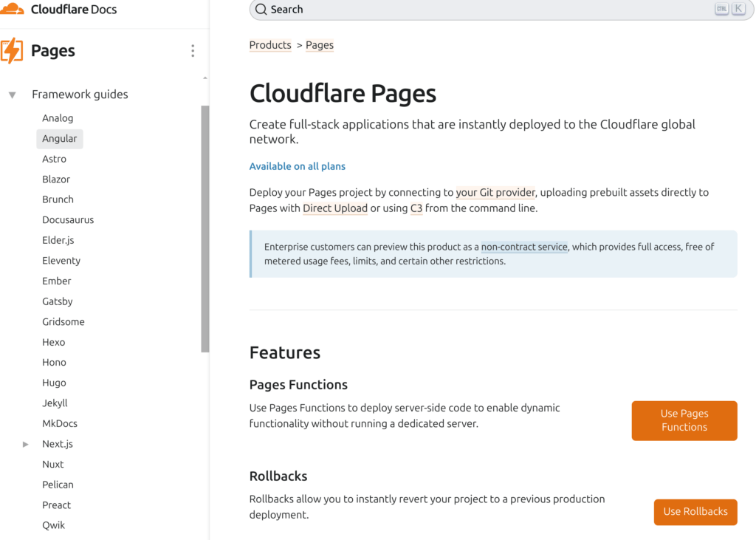The width and height of the screenshot is (756, 540).
Task: Click the K key hint in search
Action: [738, 9]
